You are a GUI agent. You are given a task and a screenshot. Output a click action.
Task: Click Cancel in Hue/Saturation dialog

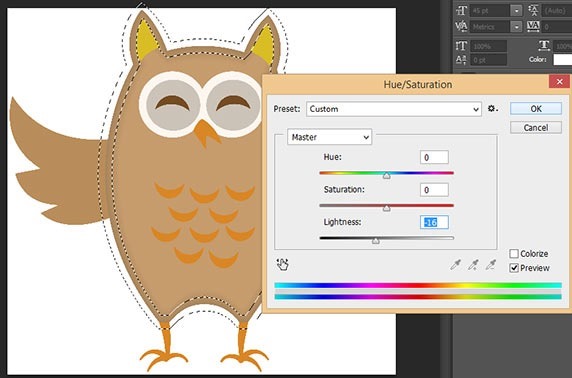tap(536, 128)
